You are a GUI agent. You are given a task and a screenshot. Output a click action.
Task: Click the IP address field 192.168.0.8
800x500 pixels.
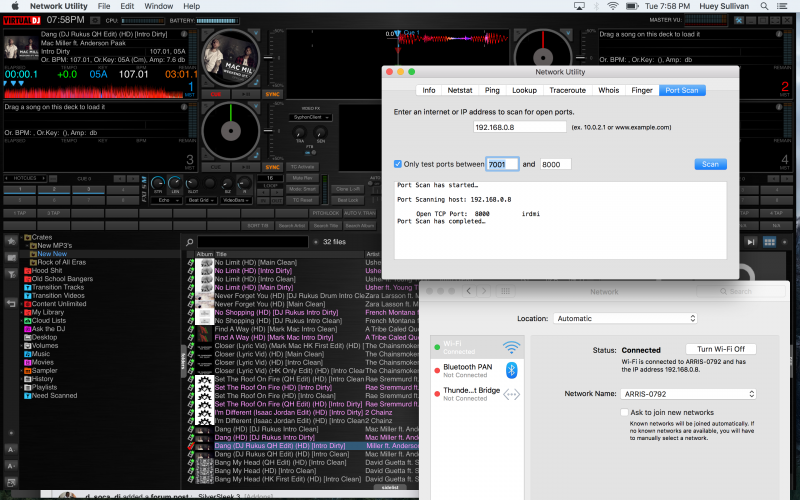(518, 128)
